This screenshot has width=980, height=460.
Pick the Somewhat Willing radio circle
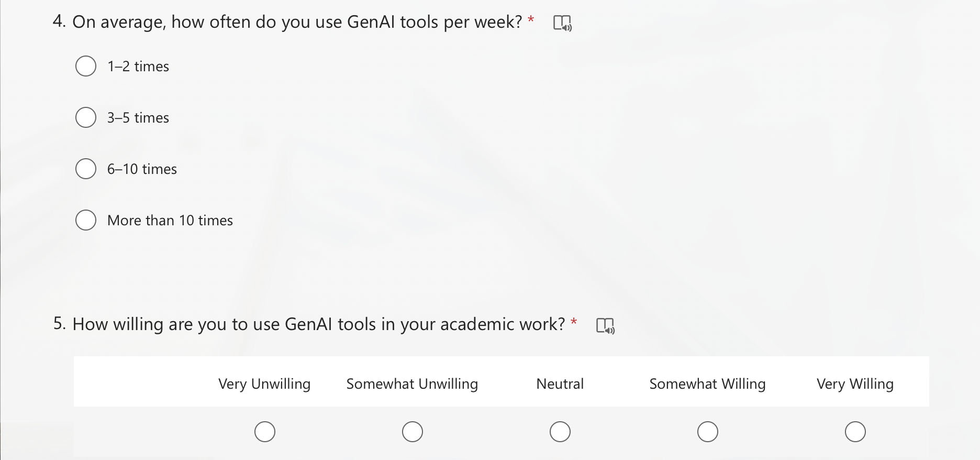[708, 432]
